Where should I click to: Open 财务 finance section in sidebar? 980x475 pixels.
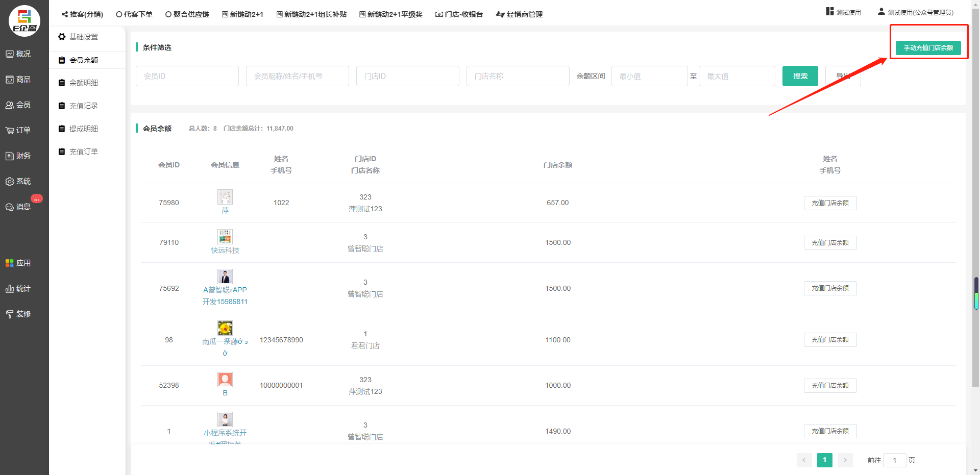coord(18,156)
